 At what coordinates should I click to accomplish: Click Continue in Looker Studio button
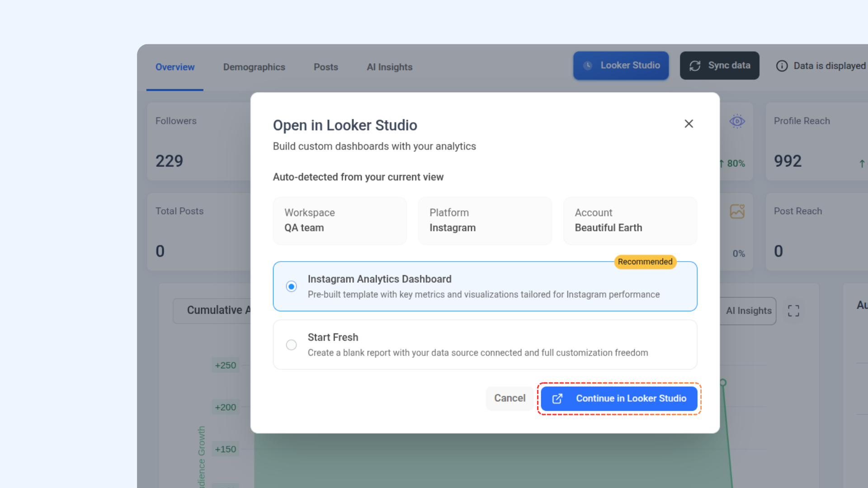point(619,399)
